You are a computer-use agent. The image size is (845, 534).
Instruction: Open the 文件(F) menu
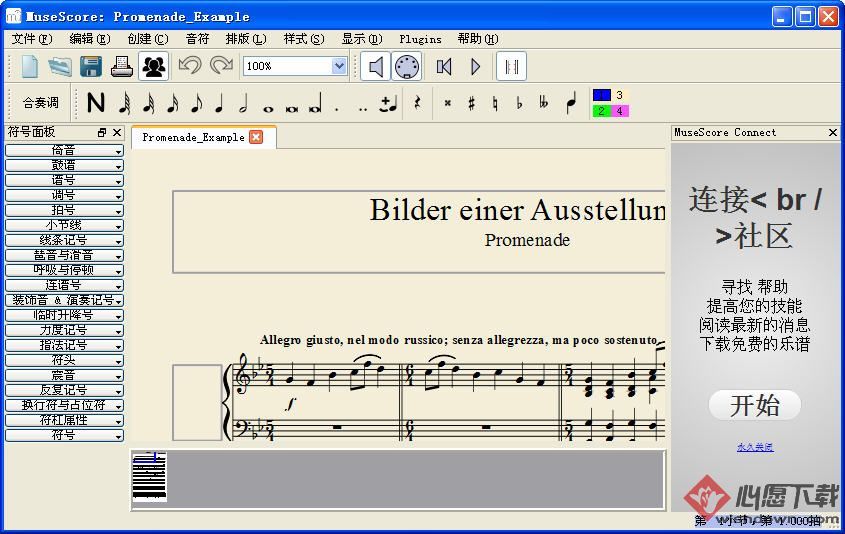32,39
